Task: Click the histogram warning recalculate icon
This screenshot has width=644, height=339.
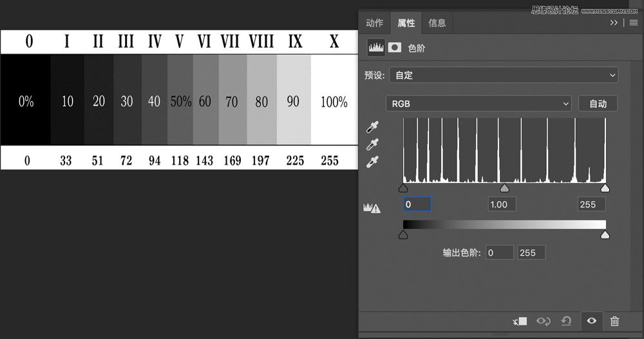Action: coord(372,208)
